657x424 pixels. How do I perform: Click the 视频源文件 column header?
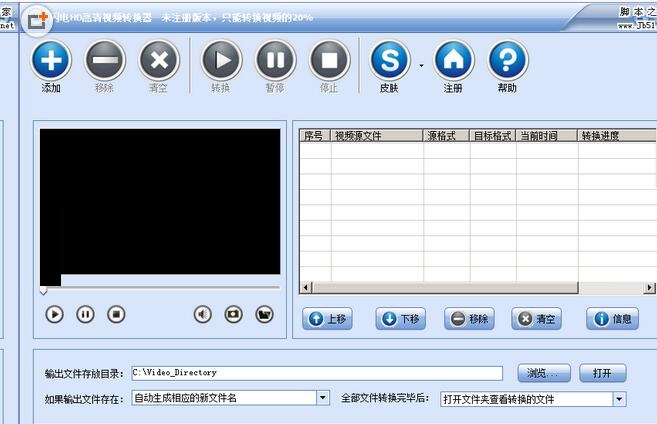tap(377, 136)
